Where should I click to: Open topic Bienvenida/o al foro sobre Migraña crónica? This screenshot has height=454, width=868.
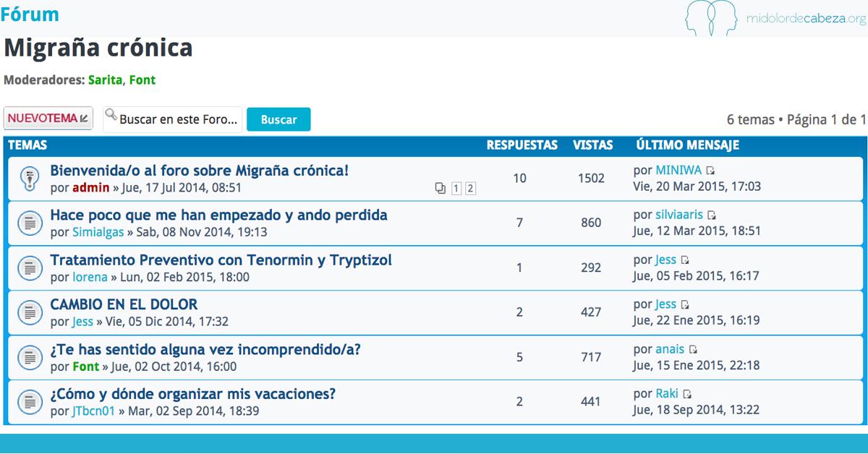pyautogui.click(x=200, y=171)
